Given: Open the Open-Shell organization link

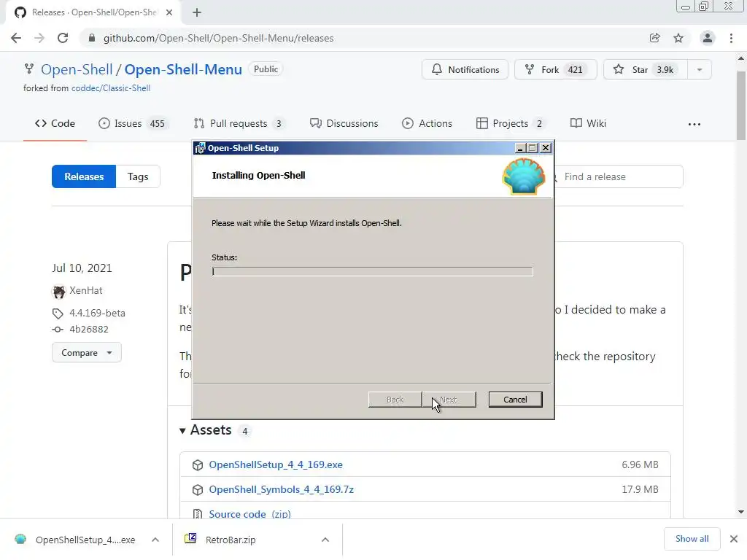Looking at the screenshot, I should 77,69.
